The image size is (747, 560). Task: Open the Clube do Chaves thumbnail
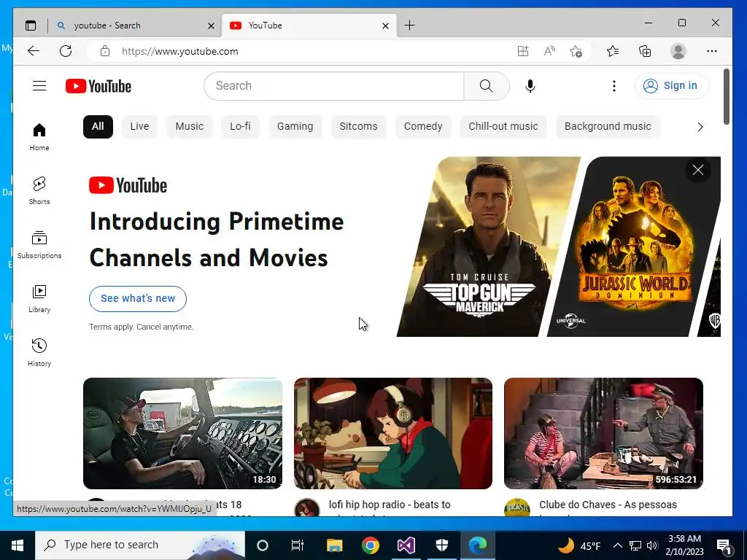(603, 433)
